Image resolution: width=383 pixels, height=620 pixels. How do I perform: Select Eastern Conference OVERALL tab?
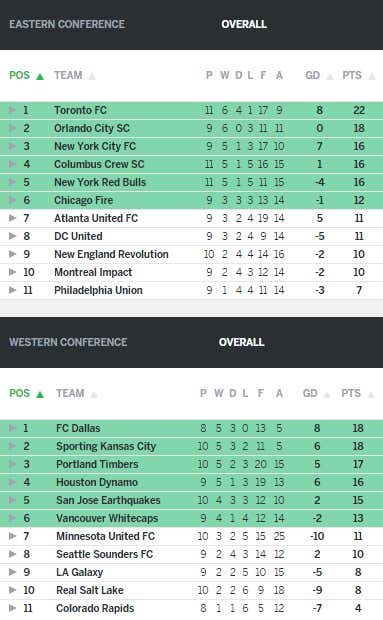[x=244, y=24]
